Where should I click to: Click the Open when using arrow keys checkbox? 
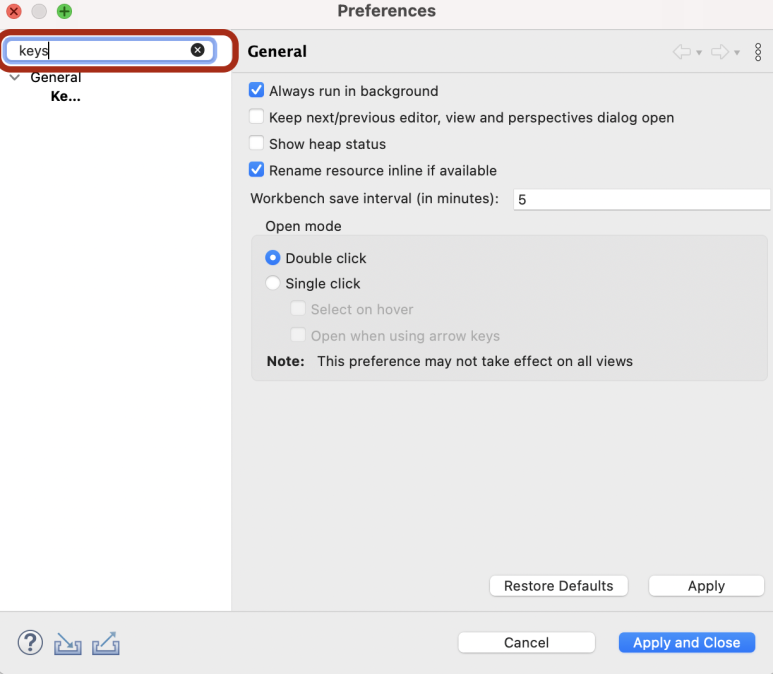298,335
